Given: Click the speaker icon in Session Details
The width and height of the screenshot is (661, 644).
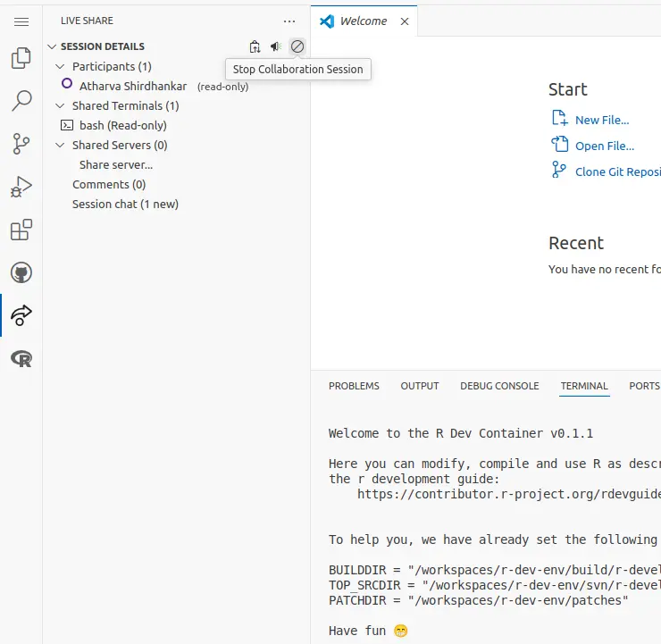Looking at the screenshot, I should (x=276, y=46).
